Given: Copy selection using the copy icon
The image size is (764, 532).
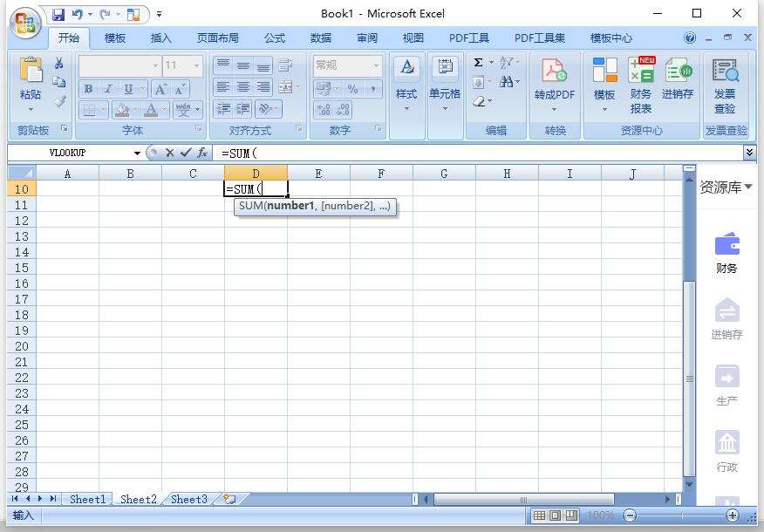Looking at the screenshot, I should pos(59,82).
